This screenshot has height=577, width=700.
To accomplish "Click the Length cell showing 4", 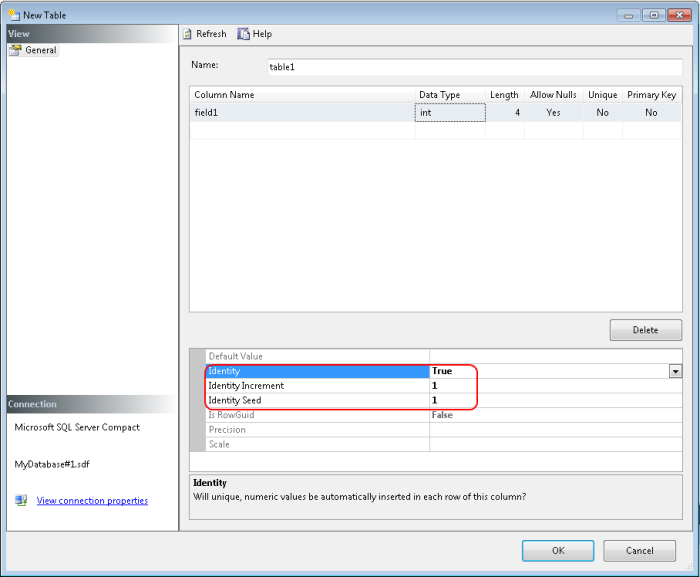I will point(505,113).
